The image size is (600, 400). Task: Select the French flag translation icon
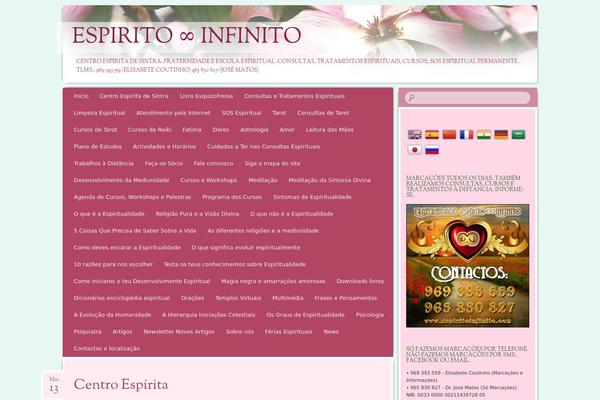[466, 134]
